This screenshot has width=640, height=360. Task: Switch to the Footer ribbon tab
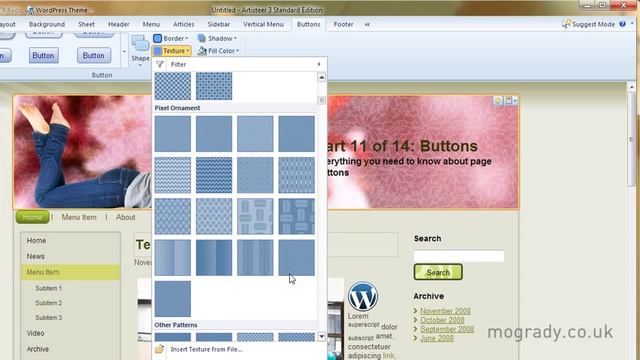pos(344,24)
